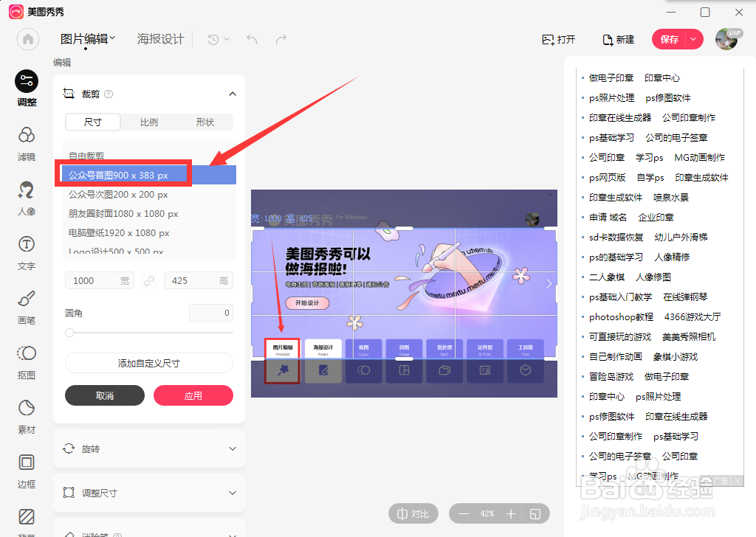Open the history clock icon
The width and height of the screenshot is (756, 537).
213,40
